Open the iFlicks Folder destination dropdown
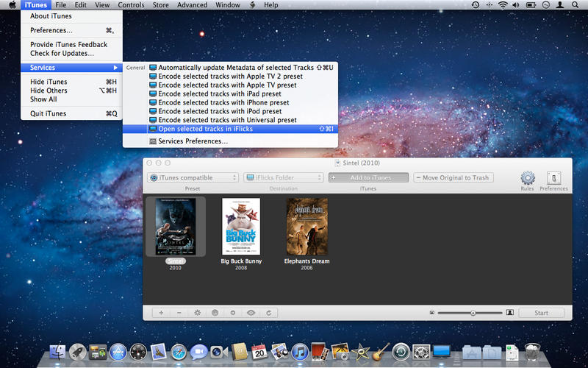588x368 pixels. [x=284, y=177]
